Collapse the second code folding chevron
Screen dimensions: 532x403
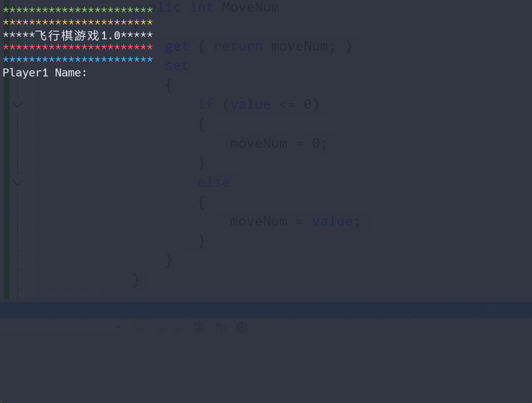[x=17, y=182]
